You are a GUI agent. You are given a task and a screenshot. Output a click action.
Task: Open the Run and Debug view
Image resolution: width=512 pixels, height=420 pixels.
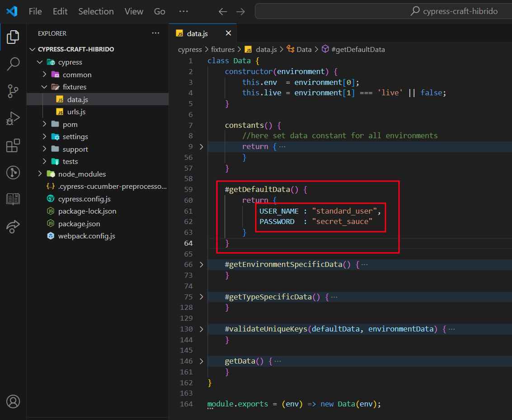click(13, 118)
